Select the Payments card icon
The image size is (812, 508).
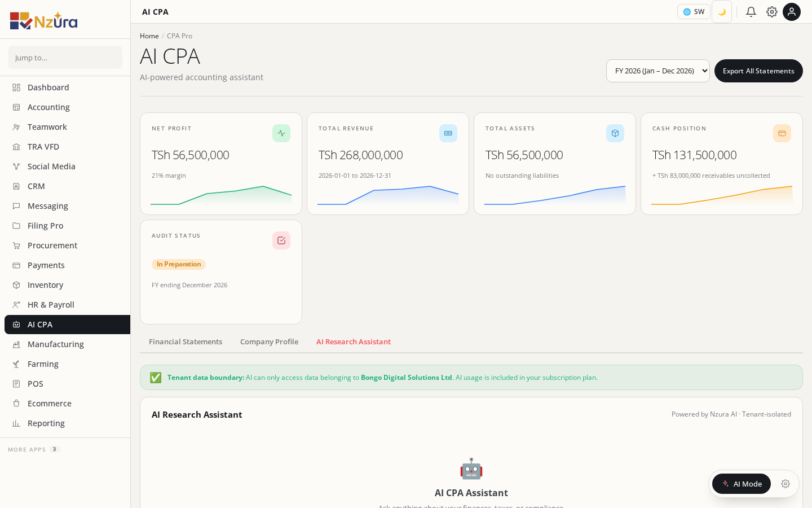[16, 265]
